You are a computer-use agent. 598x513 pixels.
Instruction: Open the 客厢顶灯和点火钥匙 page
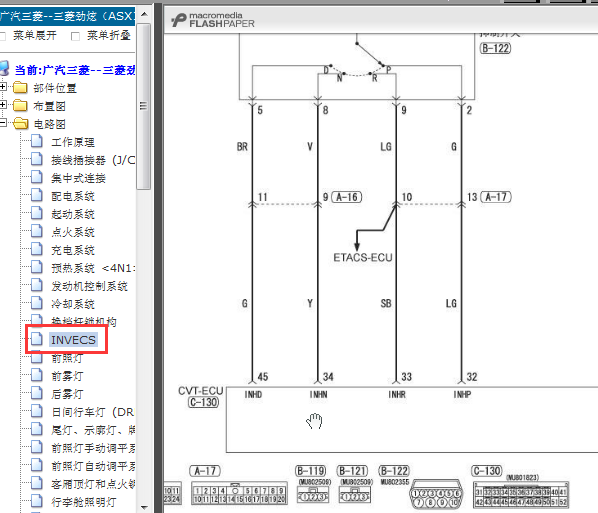coord(93,484)
